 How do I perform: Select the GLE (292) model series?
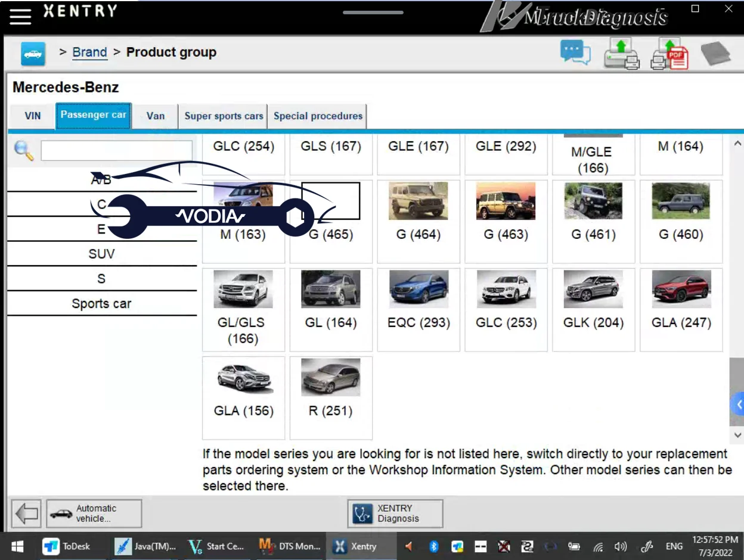point(506,154)
